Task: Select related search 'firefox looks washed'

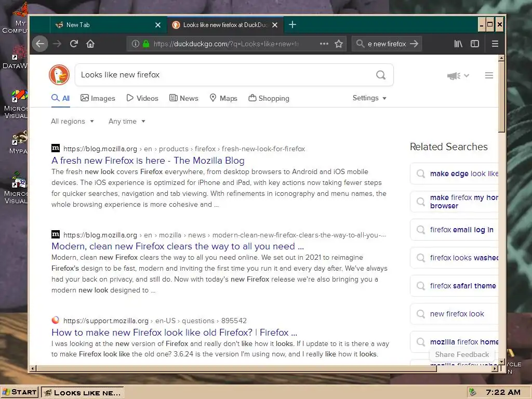Action: pos(455,258)
